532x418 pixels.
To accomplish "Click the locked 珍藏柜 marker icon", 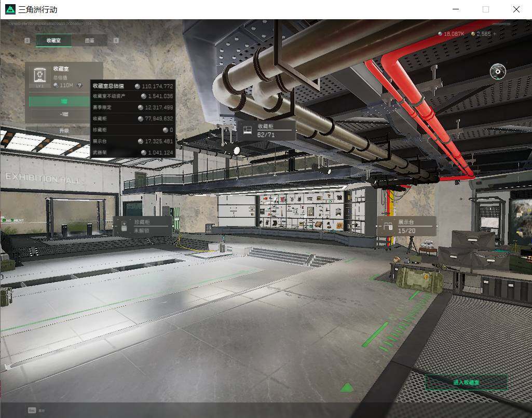I will (x=124, y=226).
